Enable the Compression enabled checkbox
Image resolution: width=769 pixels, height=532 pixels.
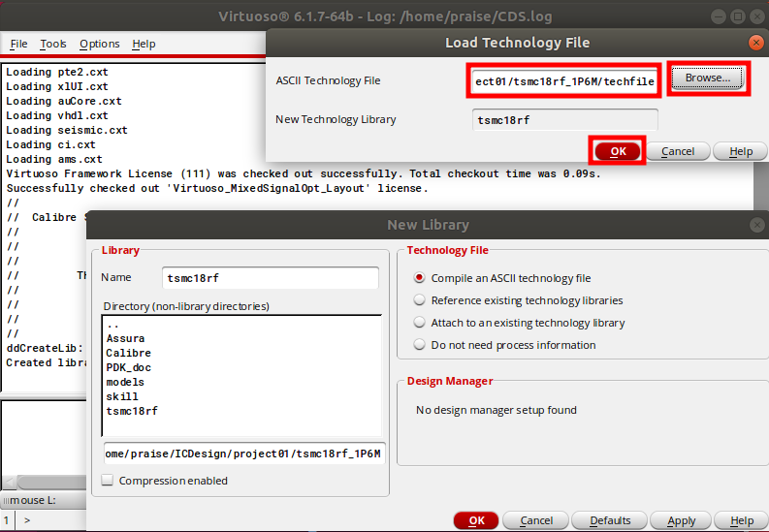click(108, 480)
